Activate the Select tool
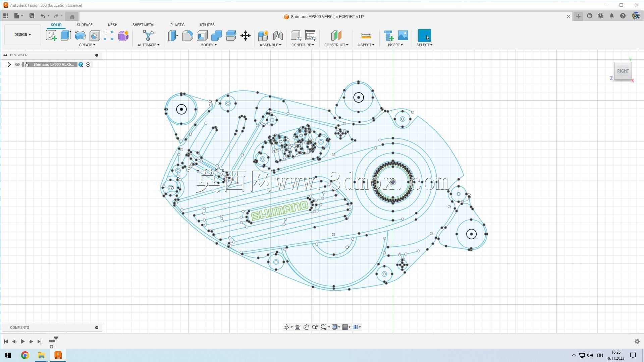Image resolution: width=644 pixels, height=362 pixels. [424, 36]
